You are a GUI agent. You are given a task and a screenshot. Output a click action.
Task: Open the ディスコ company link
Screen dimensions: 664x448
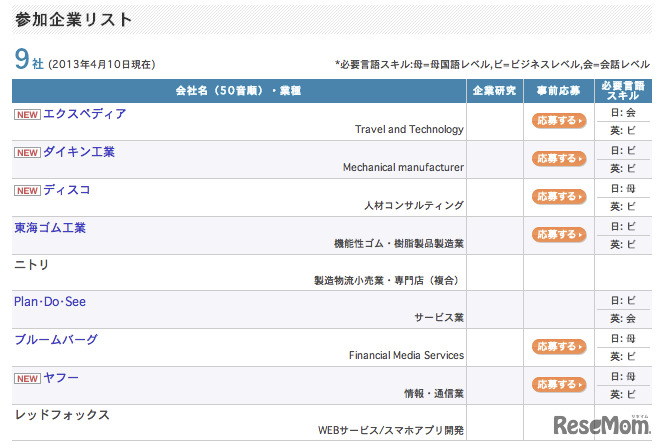click(x=67, y=190)
